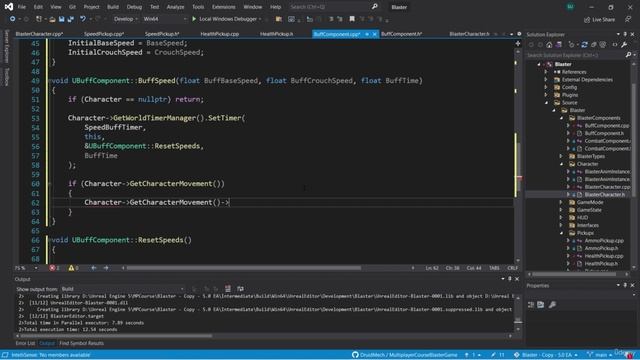Expand the Config folder

pyautogui.click(x=546, y=87)
